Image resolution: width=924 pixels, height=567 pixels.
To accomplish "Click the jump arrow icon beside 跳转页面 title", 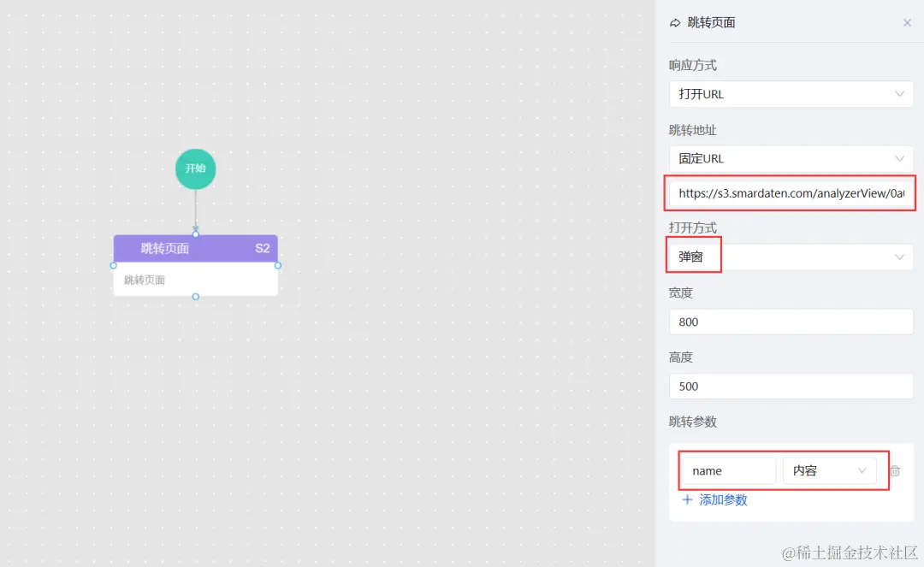I will coord(675,22).
